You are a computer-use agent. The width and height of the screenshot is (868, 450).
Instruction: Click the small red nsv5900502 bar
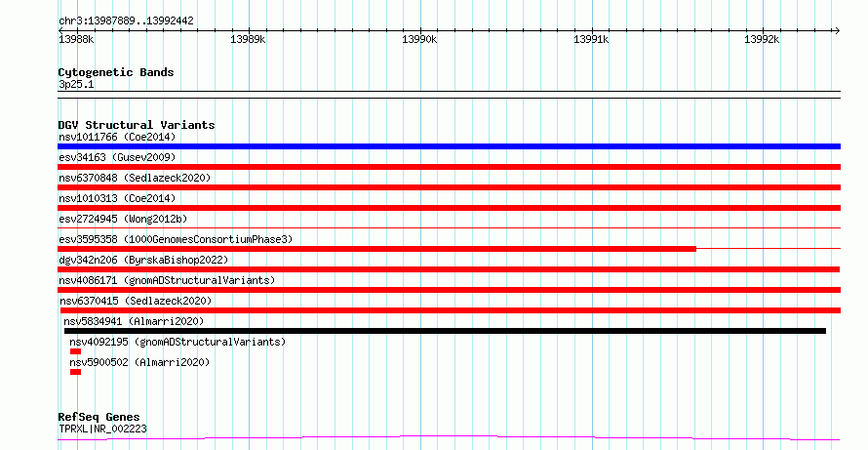[75, 372]
